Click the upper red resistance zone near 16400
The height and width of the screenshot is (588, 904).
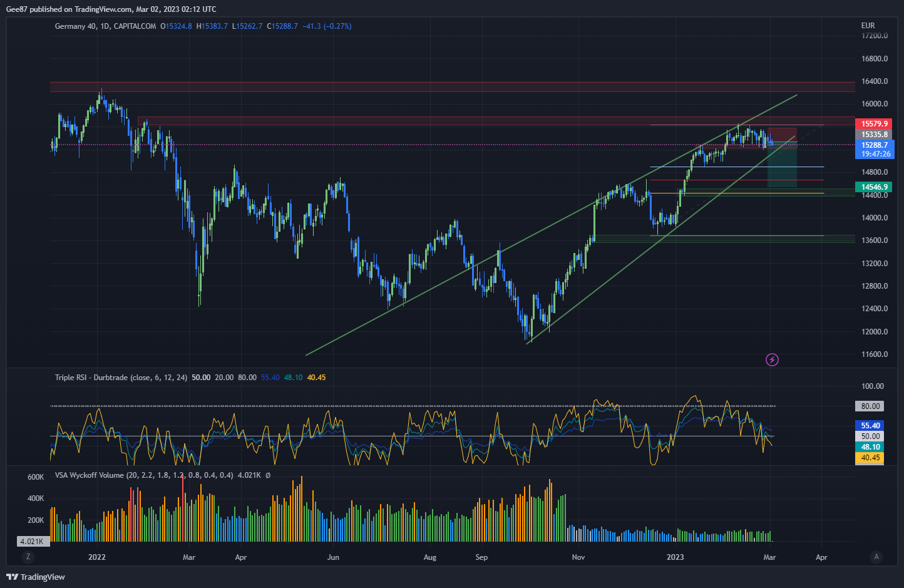click(452, 86)
